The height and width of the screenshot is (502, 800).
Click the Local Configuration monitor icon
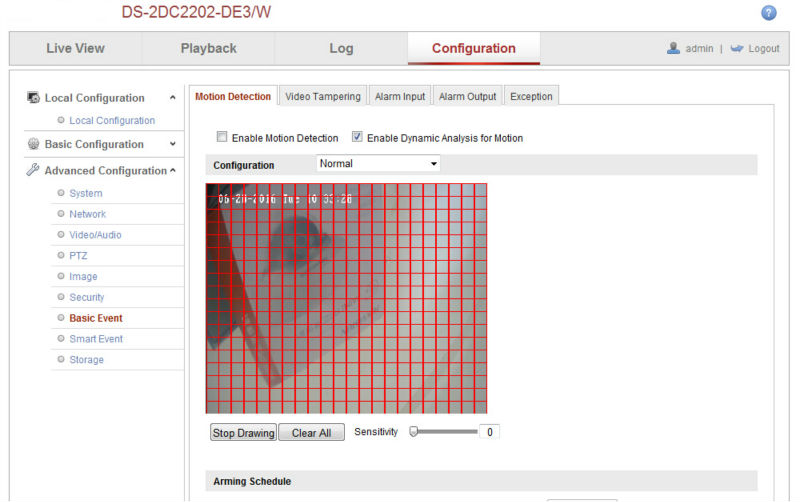33,98
